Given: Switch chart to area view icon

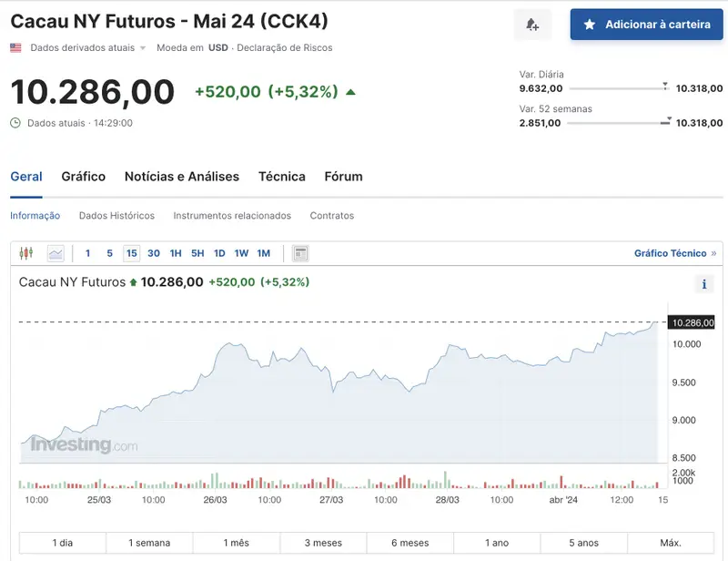Looking at the screenshot, I should click(56, 253).
